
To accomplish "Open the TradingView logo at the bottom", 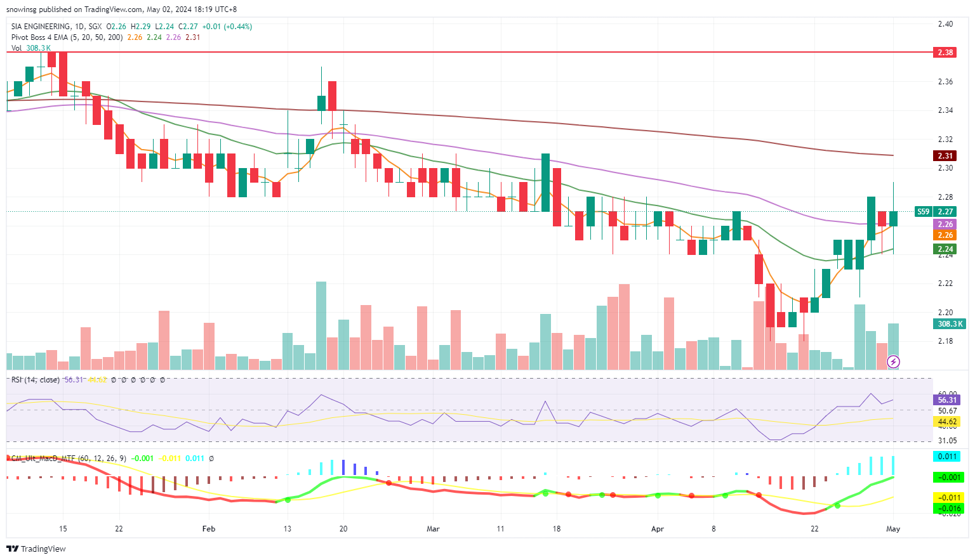I will [x=37, y=549].
